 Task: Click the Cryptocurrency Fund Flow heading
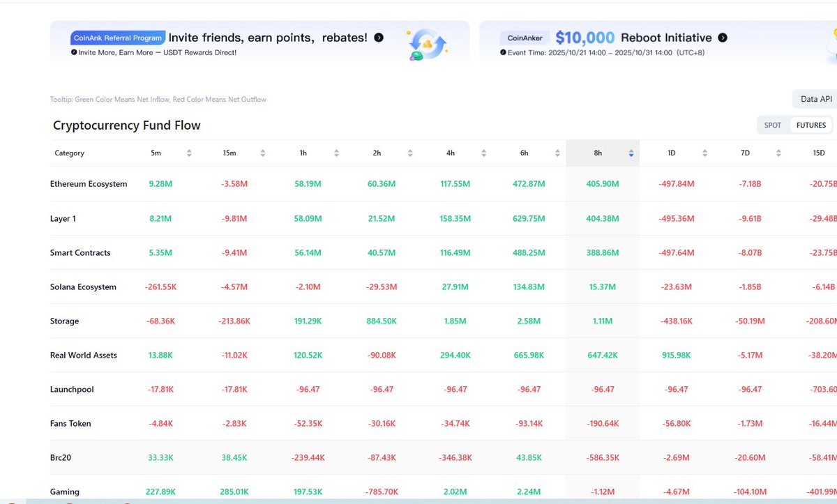click(127, 125)
